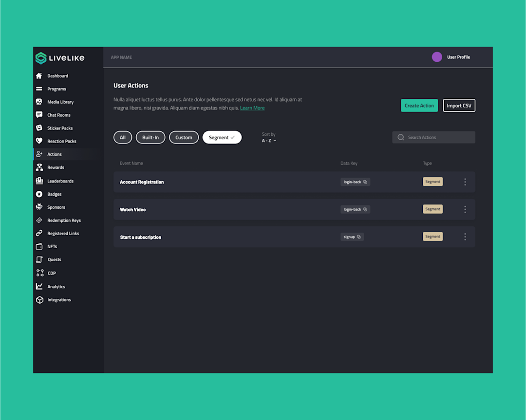Open the Sort by A-Z dropdown
Image resolution: width=526 pixels, height=420 pixels.
[269, 141]
